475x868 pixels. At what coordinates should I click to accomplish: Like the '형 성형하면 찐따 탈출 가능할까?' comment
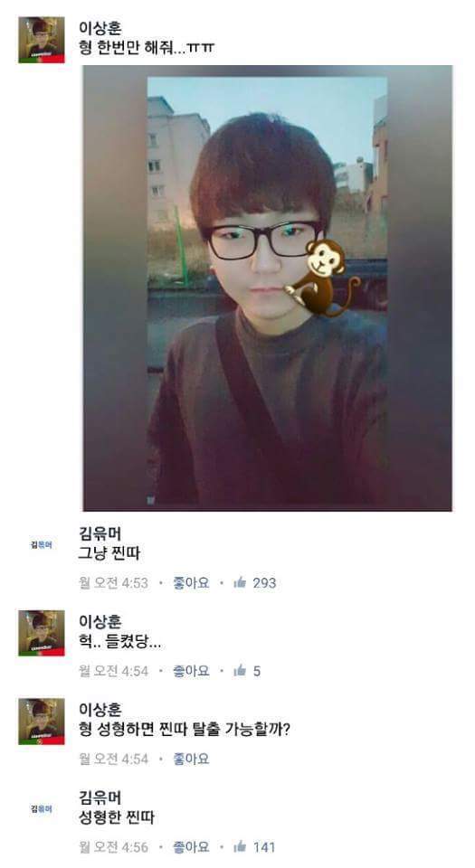coord(191,759)
